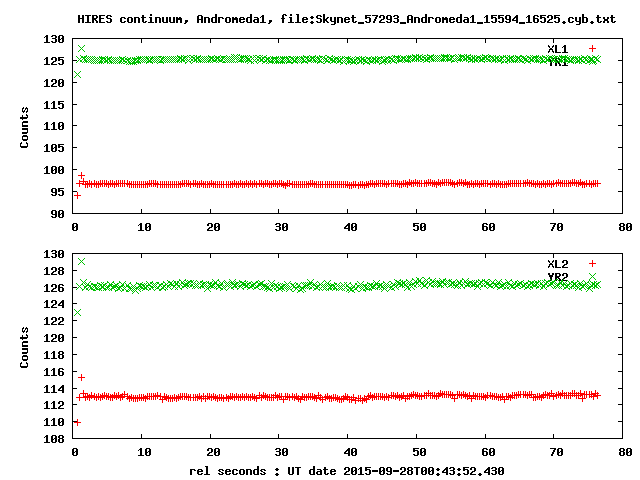This screenshot has width=640, height=480.
Task: Click the red plus marker beside the XL1 legend
Action: pos(592,49)
